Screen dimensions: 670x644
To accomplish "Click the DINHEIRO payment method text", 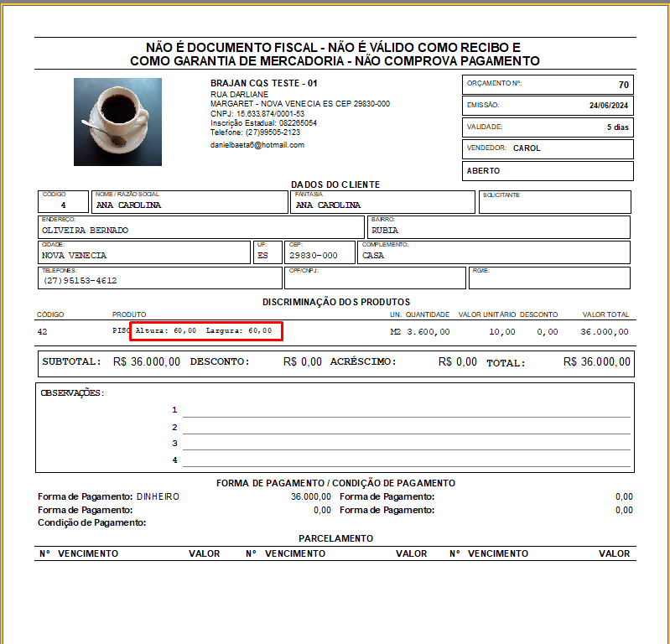I will pos(158,496).
